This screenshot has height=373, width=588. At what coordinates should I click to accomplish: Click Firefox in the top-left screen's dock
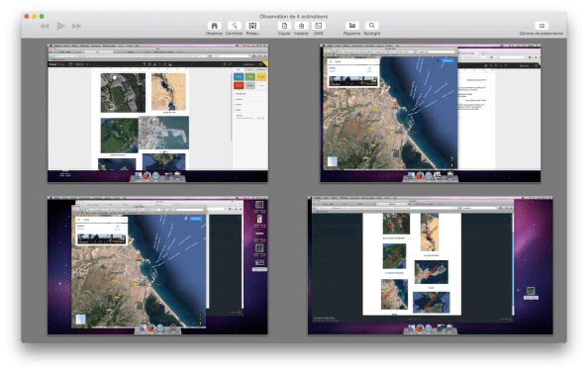(x=147, y=175)
